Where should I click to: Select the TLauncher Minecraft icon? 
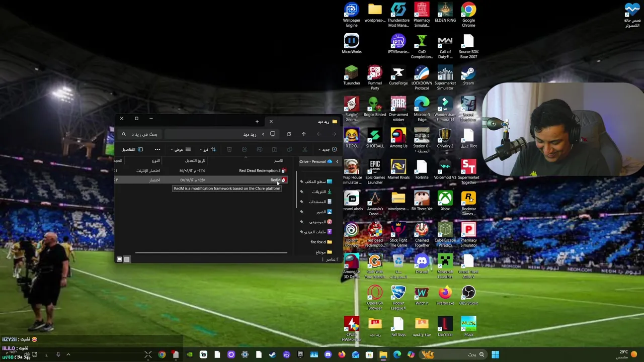pyautogui.click(x=352, y=75)
